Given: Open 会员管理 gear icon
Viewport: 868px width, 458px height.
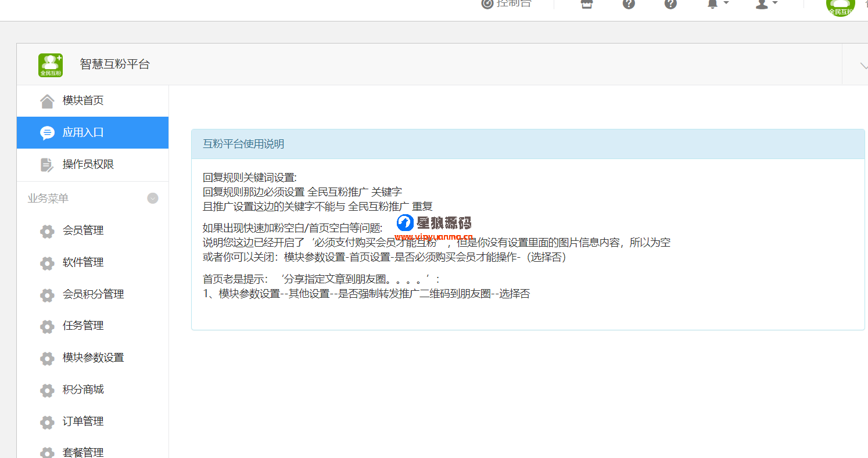Looking at the screenshot, I should [x=47, y=231].
